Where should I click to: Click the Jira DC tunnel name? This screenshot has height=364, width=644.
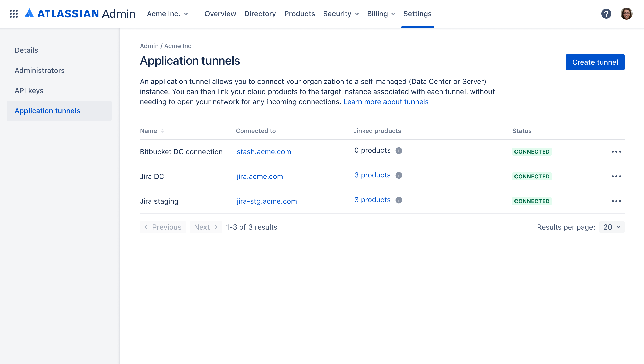pos(152,176)
